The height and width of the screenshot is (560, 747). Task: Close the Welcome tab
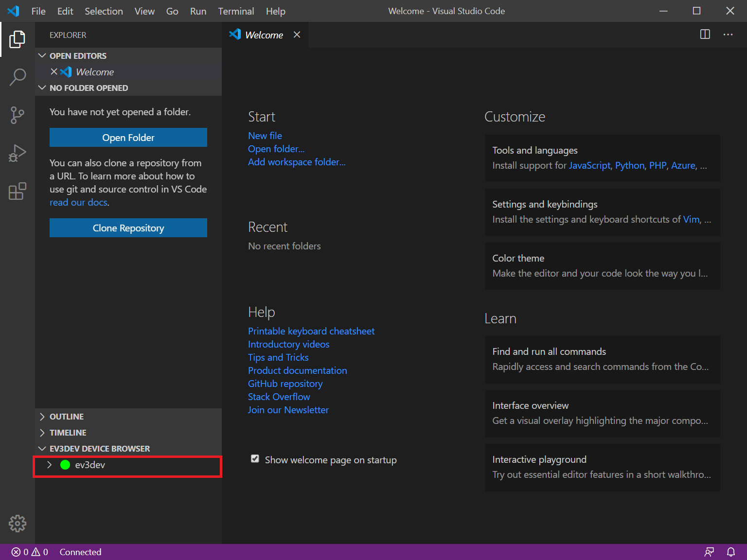(297, 35)
